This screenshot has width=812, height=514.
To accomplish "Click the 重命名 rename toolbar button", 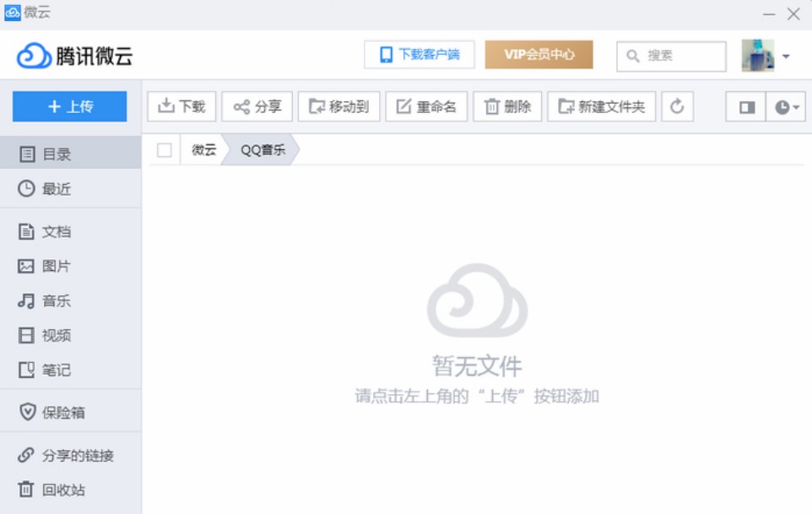I will pos(426,106).
